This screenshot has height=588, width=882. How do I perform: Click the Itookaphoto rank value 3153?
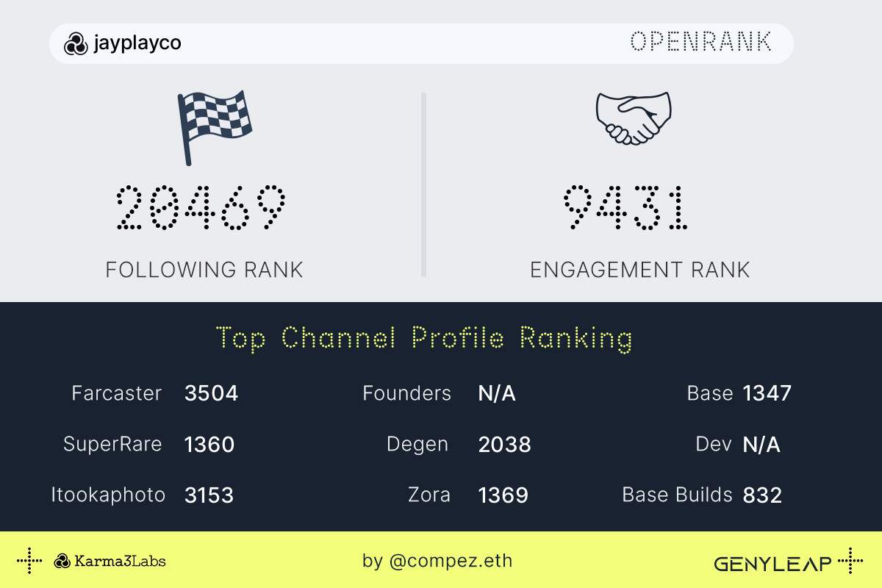coord(209,495)
